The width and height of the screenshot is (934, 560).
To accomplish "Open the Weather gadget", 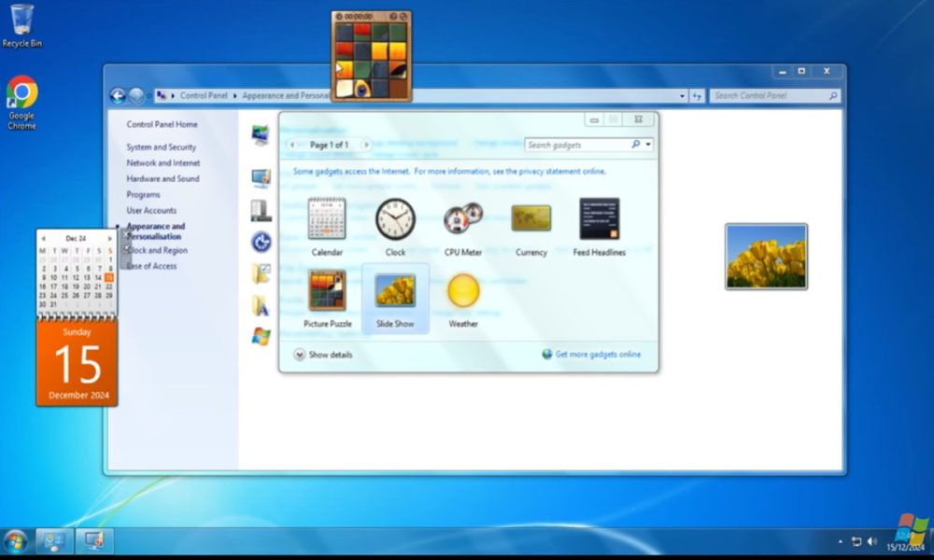I will point(464,291).
